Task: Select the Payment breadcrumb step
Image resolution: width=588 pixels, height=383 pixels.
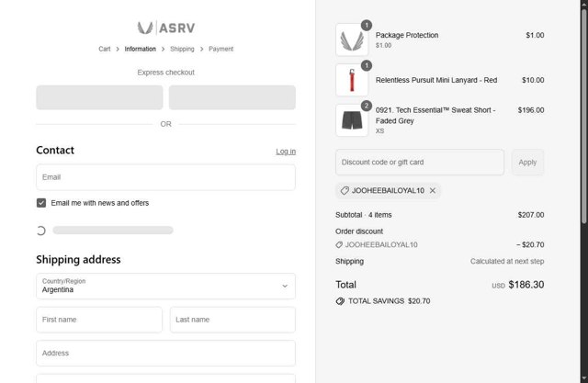Action: [220, 49]
